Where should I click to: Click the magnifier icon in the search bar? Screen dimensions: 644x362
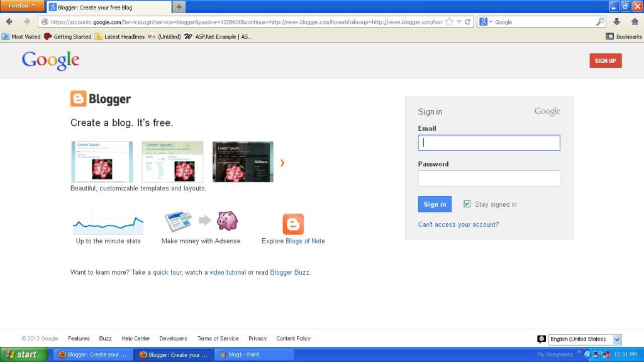click(x=599, y=21)
